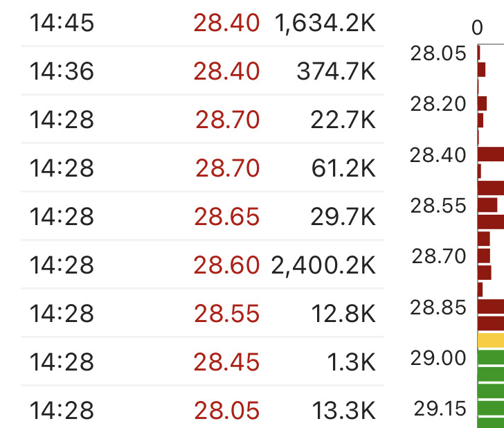Click the 28.60 trade price
Screen dimensions: 504x428
(226, 265)
